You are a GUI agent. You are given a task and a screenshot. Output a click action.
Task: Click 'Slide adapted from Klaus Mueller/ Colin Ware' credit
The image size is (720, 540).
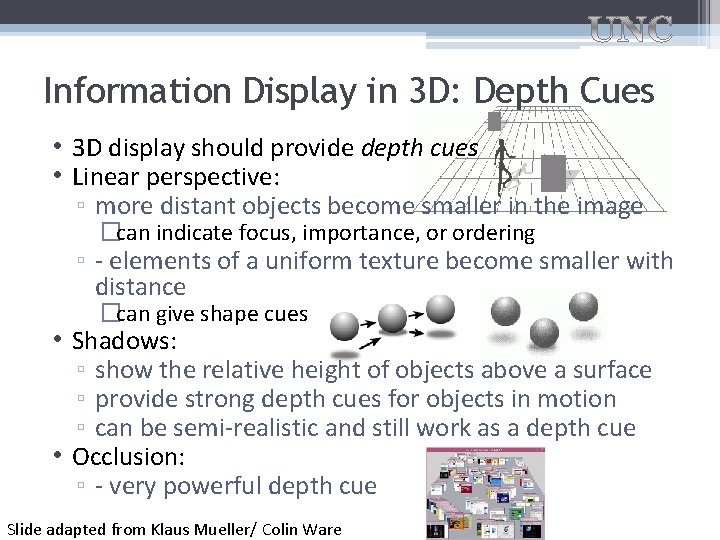(x=174, y=529)
